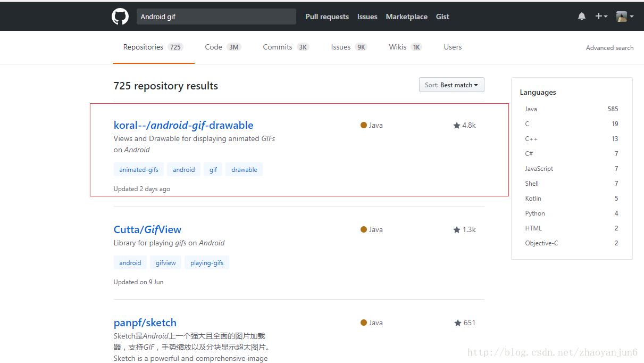The image size is (644, 363).
Task: Click the android tag under Cutta/GifView
Action: pyautogui.click(x=130, y=263)
